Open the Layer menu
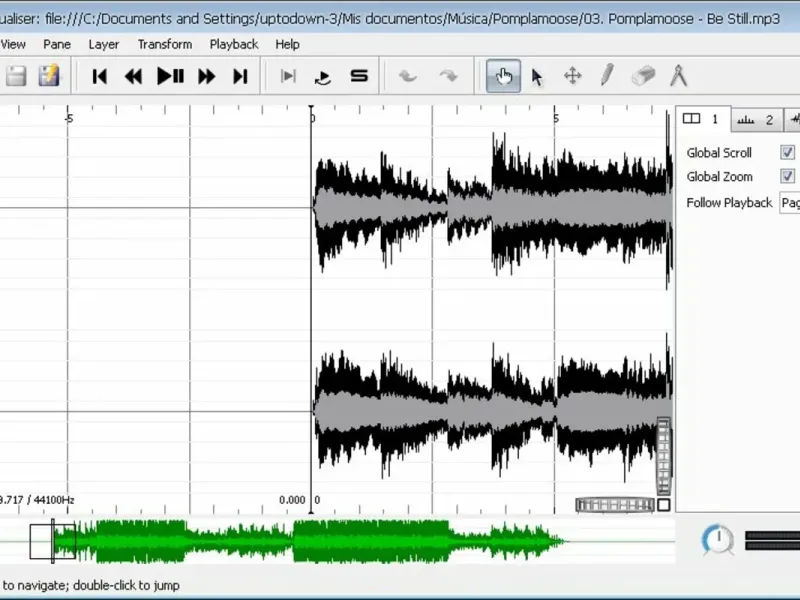 [104, 44]
